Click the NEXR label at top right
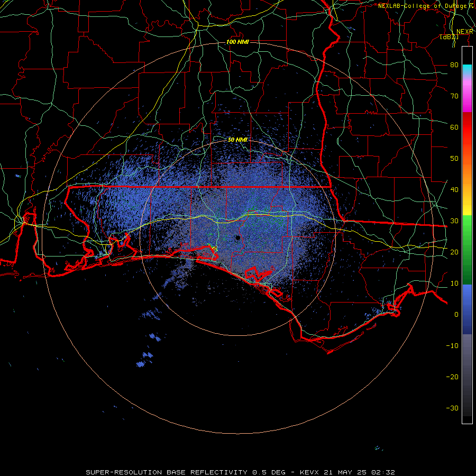Screen dimensions: 476x476 (x=465, y=32)
